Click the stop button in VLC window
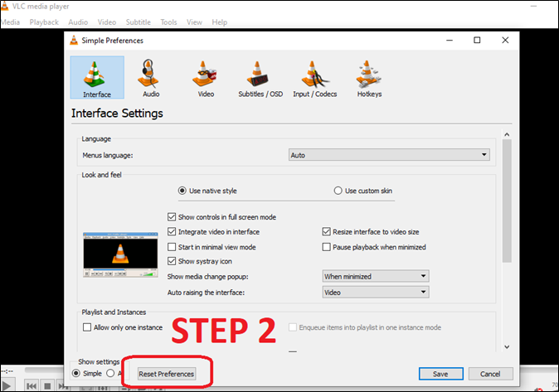The height and width of the screenshot is (392, 559). (x=47, y=386)
